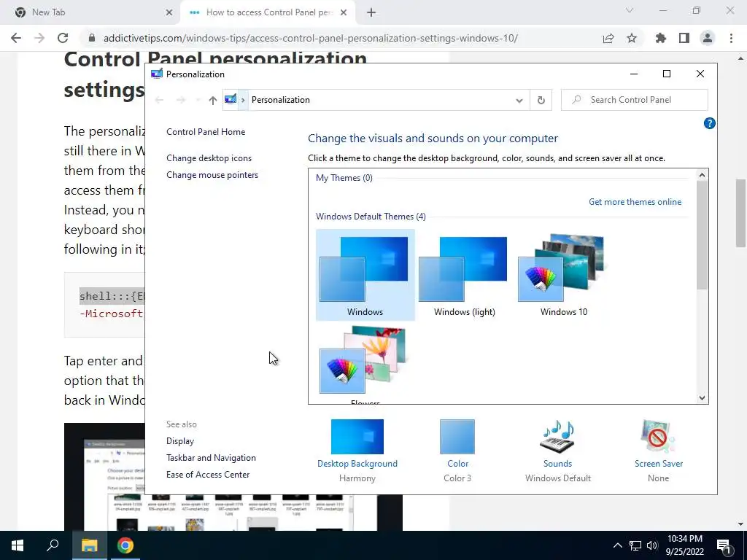747x560 pixels.
Task: Refresh the Personalization window address bar
Action: click(541, 100)
